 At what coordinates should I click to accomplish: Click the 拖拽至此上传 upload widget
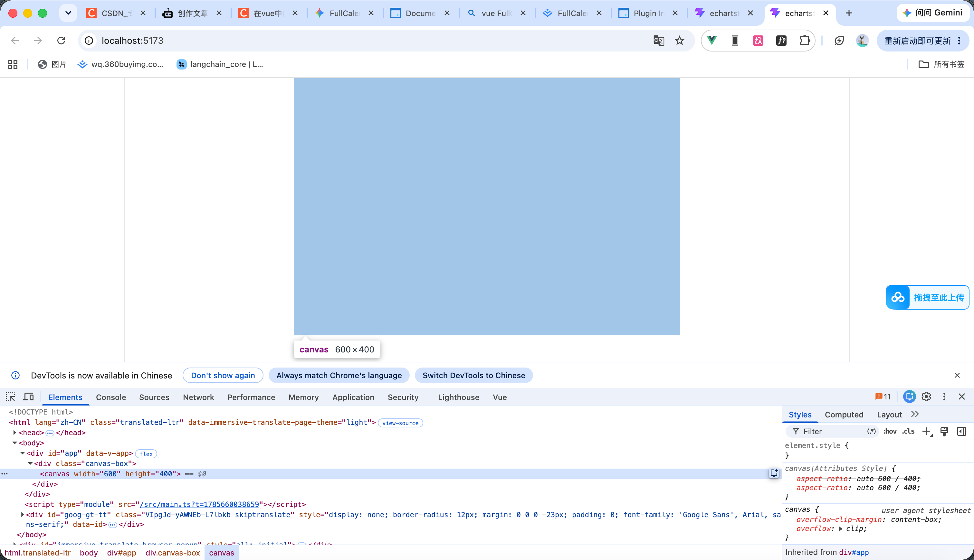pos(927,297)
